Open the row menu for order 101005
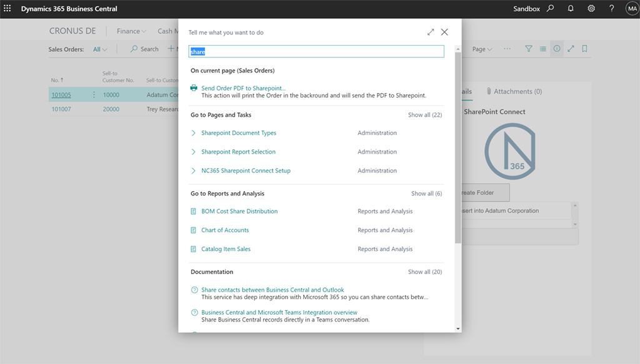This screenshot has height=364, width=640. (x=94, y=94)
